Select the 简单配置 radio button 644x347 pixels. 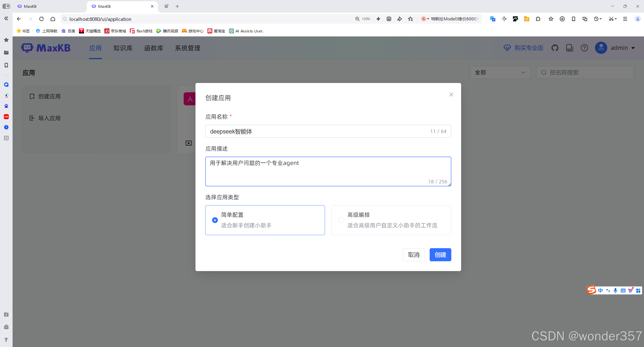click(215, 220)
